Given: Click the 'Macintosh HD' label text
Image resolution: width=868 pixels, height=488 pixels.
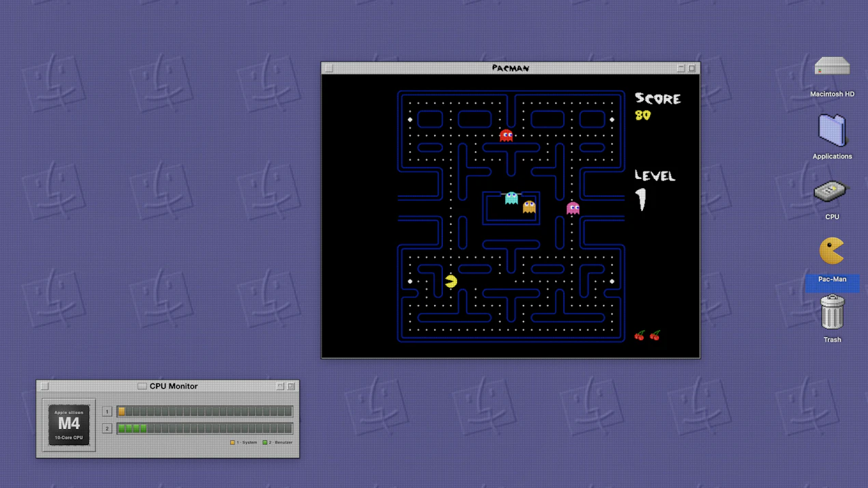Looking at the screenshot, I should 832,94.
